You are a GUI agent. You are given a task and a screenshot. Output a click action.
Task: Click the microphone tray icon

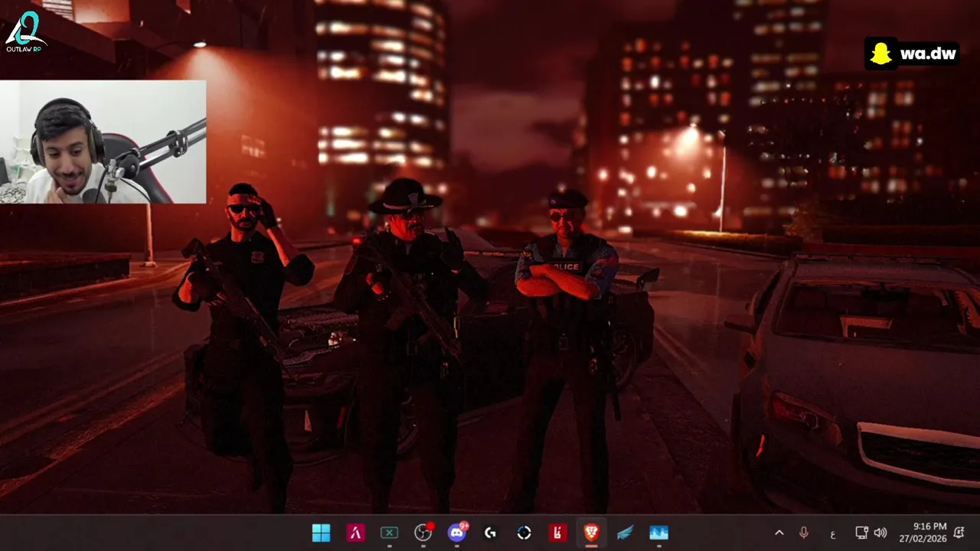804,533
